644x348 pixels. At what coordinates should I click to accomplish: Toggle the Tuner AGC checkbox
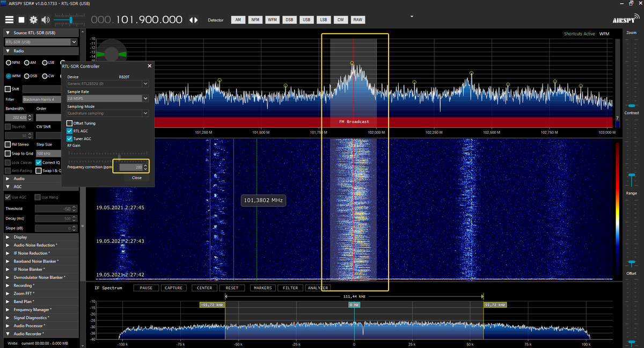[x=70, y=139]
